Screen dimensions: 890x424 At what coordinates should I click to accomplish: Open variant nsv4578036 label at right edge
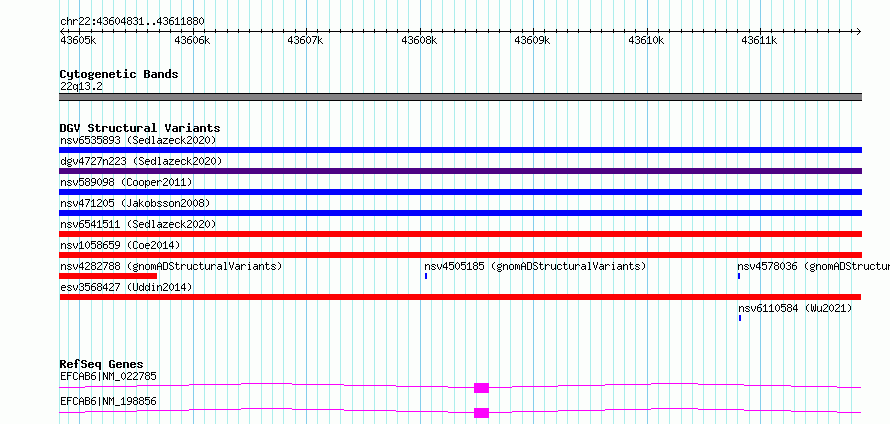(x=813, y=266)
